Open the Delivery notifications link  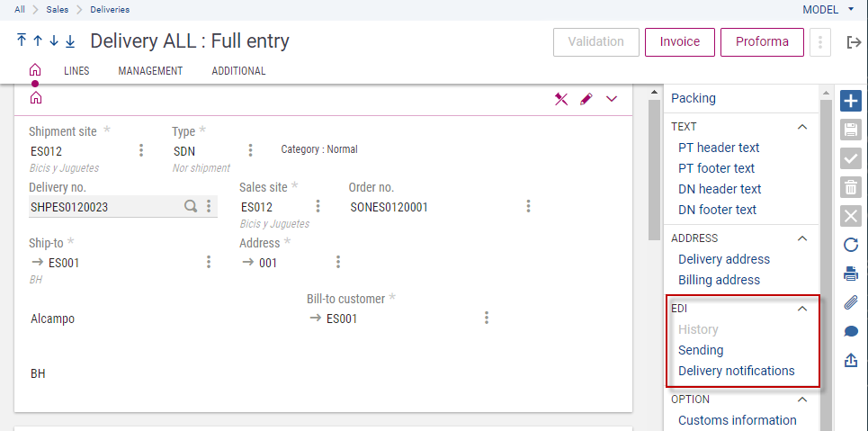pos(736,371)
